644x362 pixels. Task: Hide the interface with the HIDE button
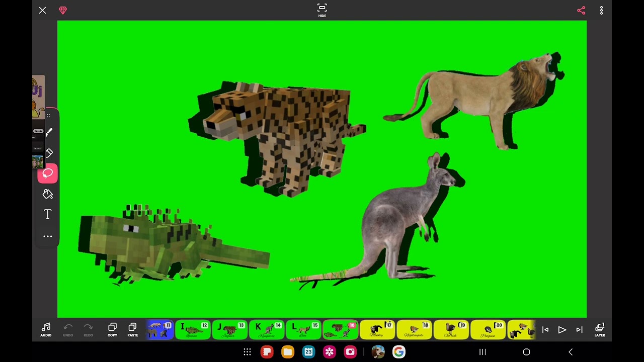322,10
